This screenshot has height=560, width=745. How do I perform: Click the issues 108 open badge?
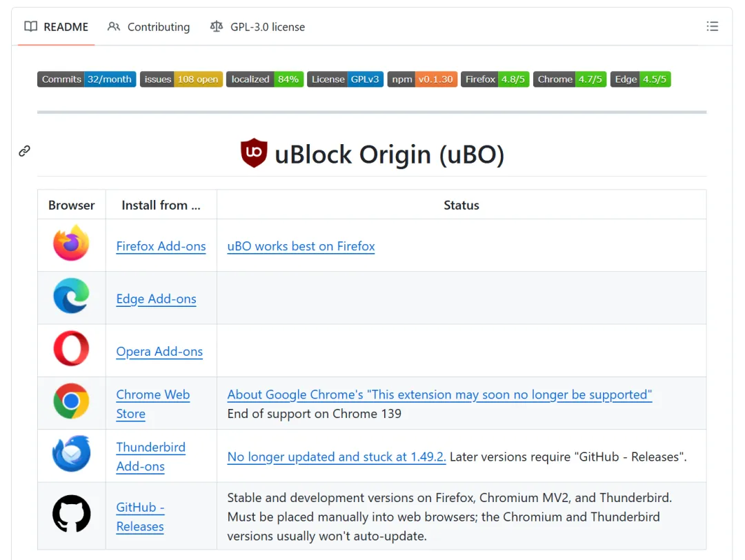(x=181, y=79)
